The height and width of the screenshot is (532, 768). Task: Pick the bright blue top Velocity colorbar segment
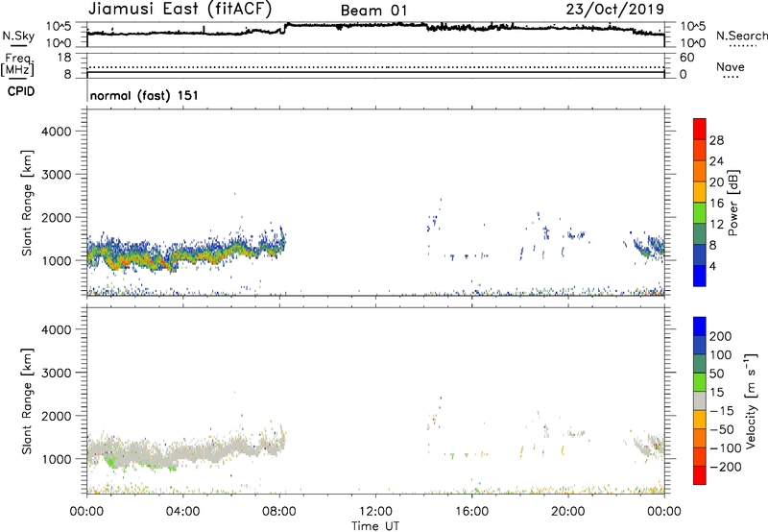pyautogui.click(x=700, y=326)
